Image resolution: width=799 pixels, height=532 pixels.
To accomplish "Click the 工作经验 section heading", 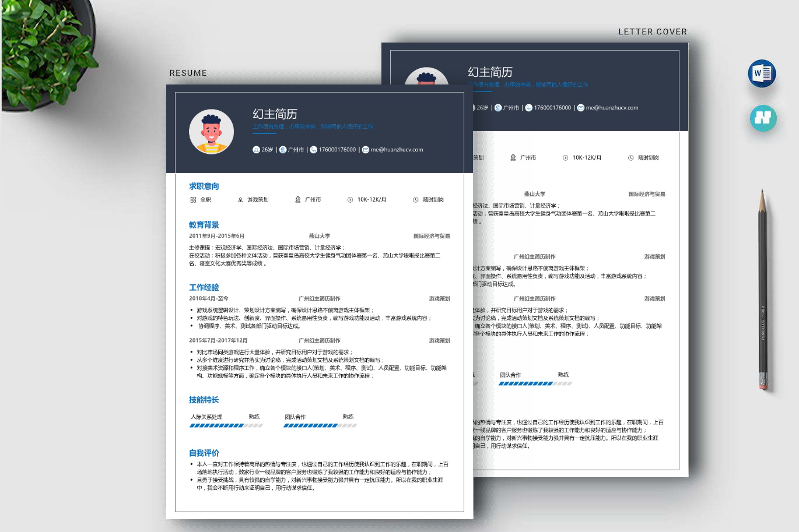I will 204,287.
